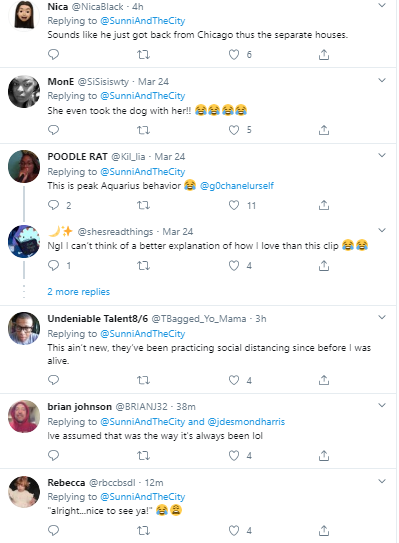The height and width of the screenshot is (543, 399).
Task: Like Rebecca's tweet
Action: pos(234,530)
